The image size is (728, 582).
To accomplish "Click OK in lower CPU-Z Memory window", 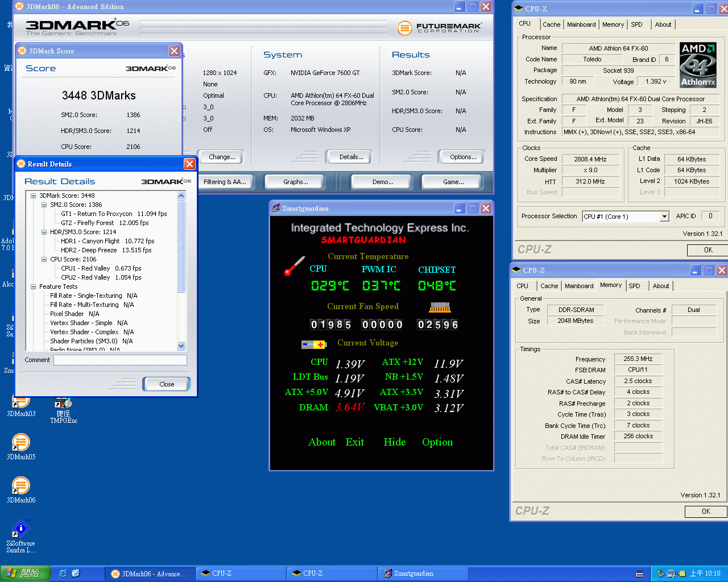I will click(x=706, y=512).
